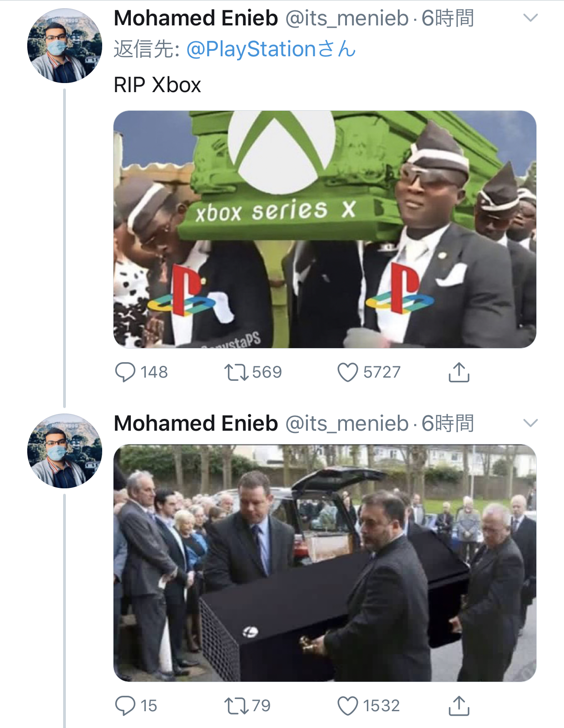Like the RIP Xbox tweet
The height and width of the screenshot is (728, 564).
tap(348, 372)
